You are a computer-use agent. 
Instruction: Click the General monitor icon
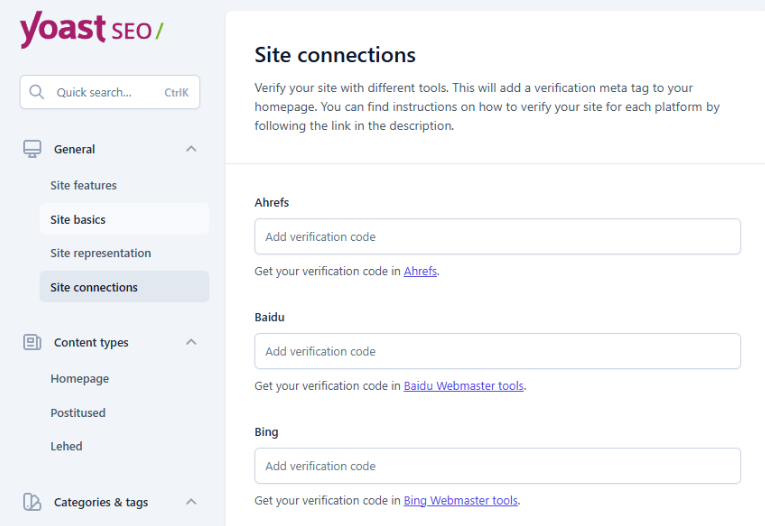pos(32,149)
